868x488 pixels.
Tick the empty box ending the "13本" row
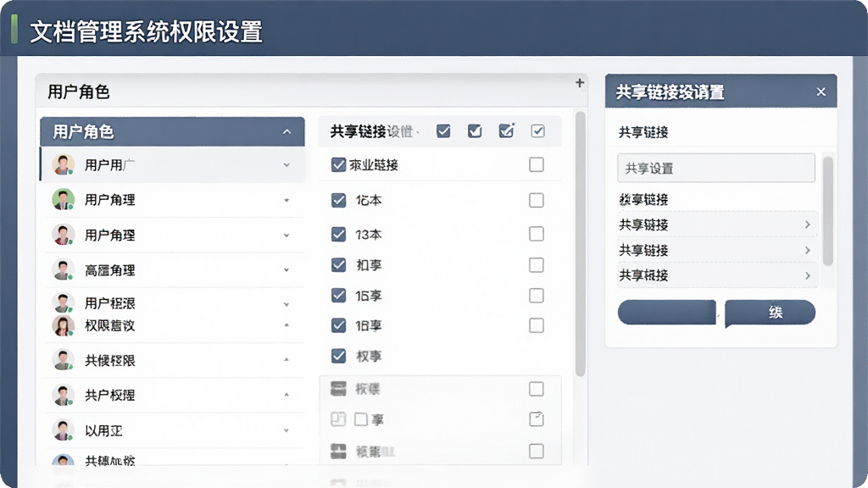tap(536, 234)
